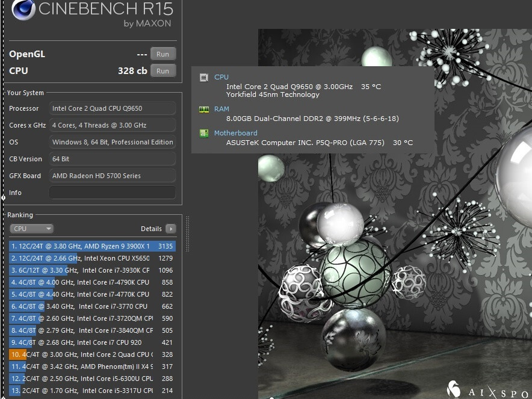Click the Motherboard heading in info overlay
Viewport: 532px width, 399px height.
235,133
